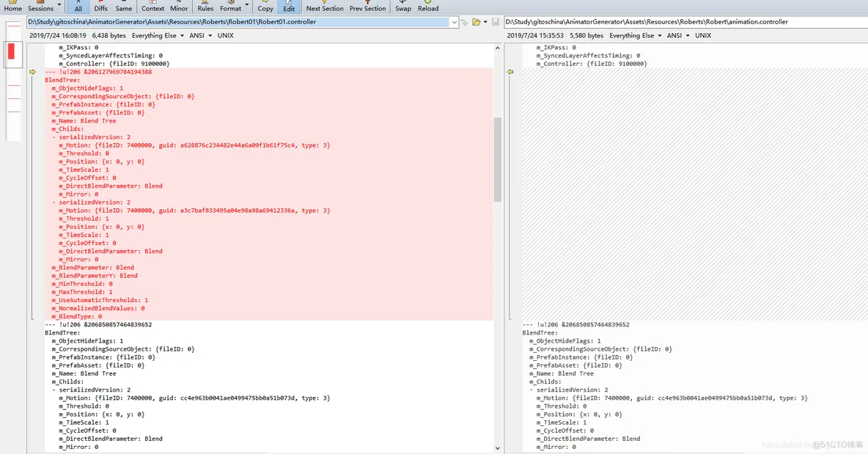Viewport: 868px width, 454px height.
Task: Toggle the All display filter
Action: point(78,7)
